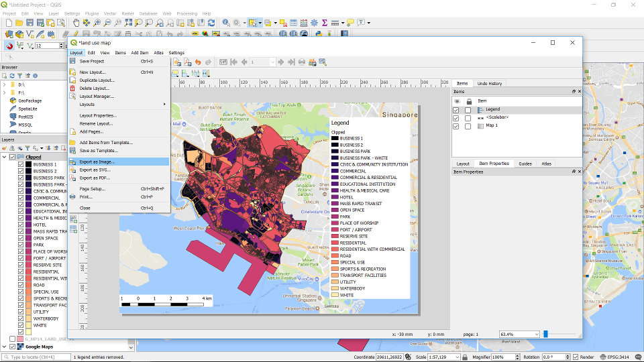The image size is (644, 362).
Task: Go to next atlas feature arrow
Action: coord(281,62)
